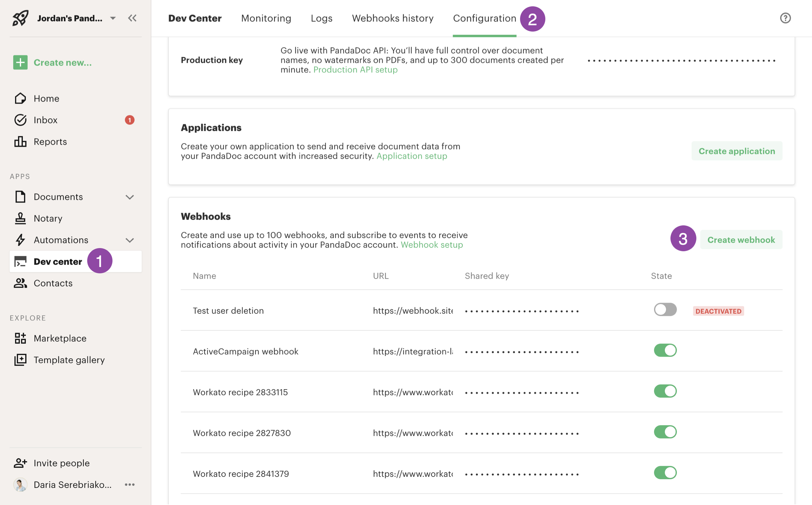Enable the Test user deletion webhook
Screen dimensions: 812x505
[x=665, y=310]
